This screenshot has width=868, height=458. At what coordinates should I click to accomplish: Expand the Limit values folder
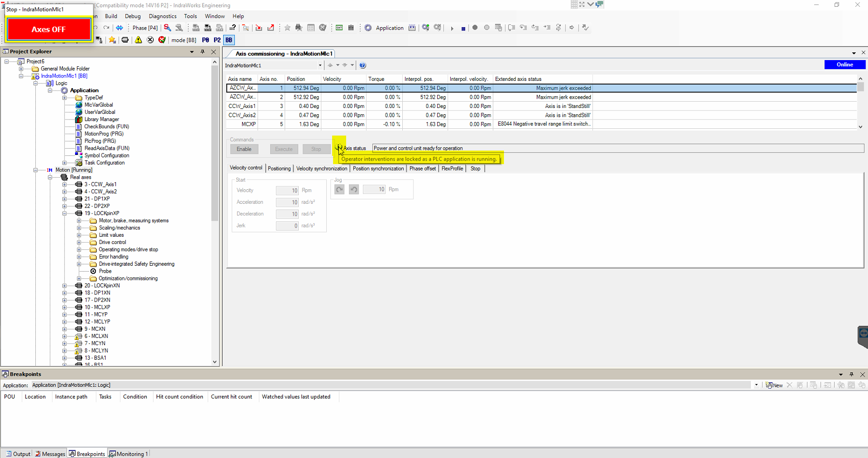click(79, 235)
